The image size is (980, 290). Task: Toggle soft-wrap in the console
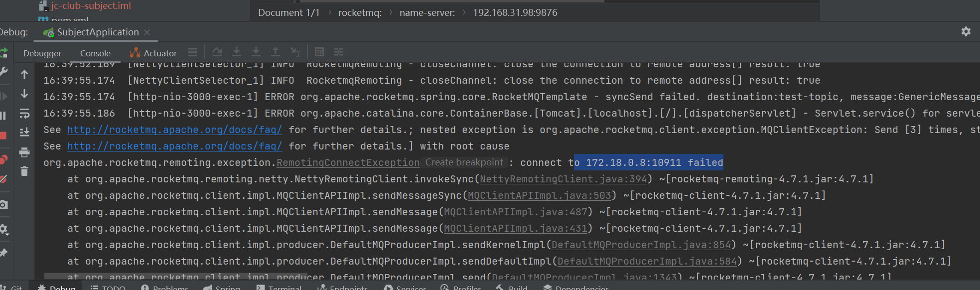coord(24,114)
